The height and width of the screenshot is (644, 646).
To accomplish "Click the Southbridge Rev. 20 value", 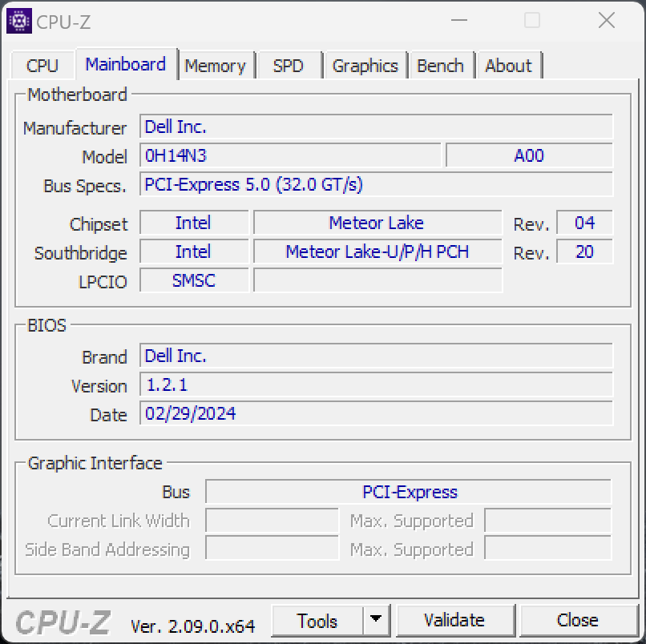I will click(x=584, y=252).
